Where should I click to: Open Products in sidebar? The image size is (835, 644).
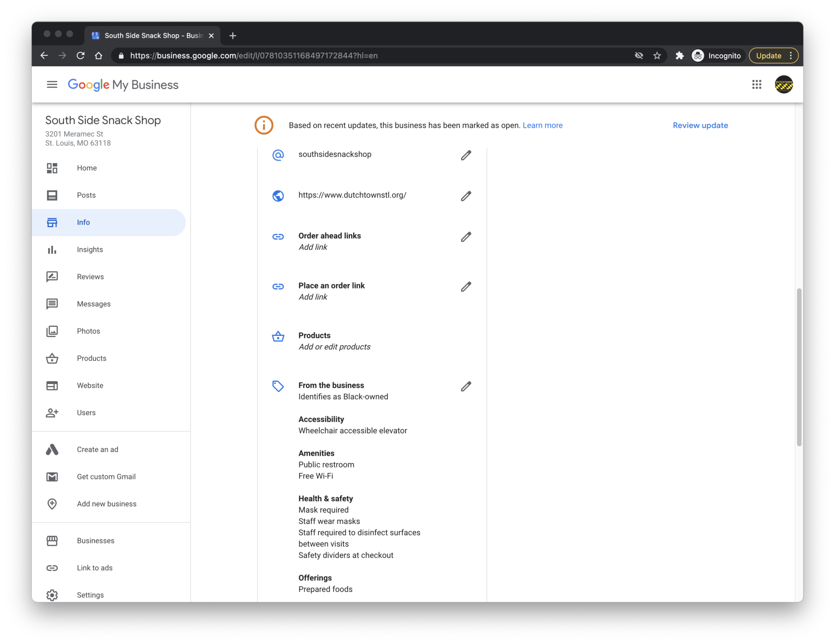point(109,358)
